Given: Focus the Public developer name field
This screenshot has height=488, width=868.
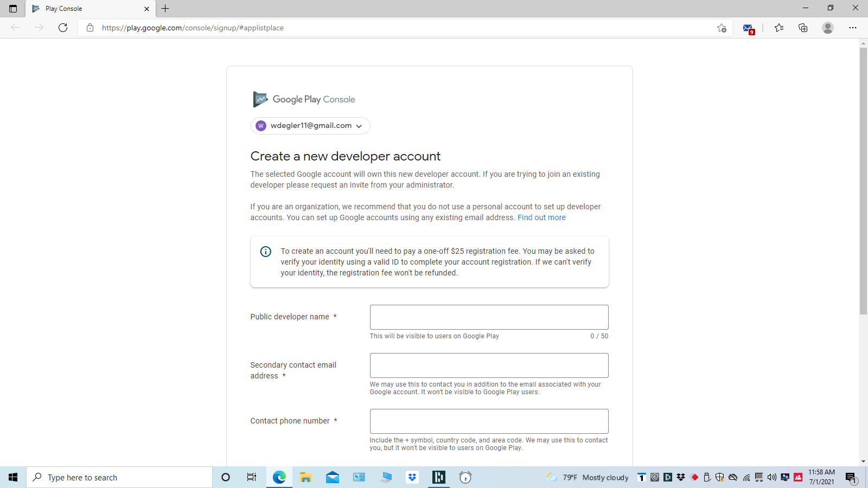Looking at the screenshot, I should 489,317.
